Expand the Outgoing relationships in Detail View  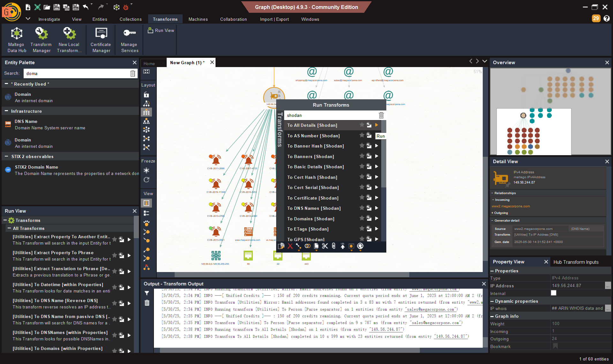(x=492, y=213)
